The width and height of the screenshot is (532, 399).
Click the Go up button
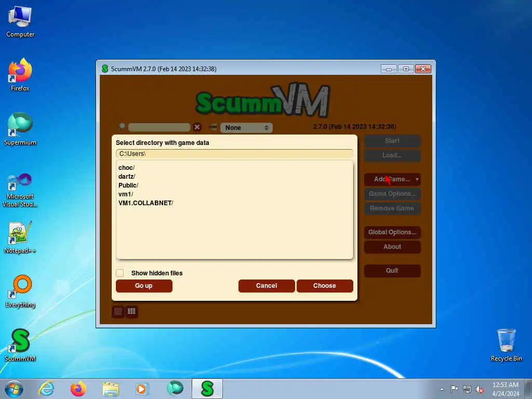[x=144, y=286]
